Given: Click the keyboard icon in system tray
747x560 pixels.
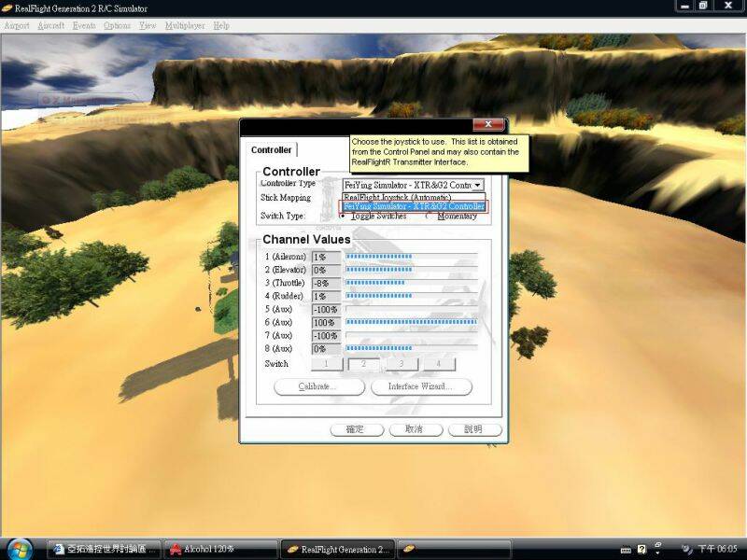Looking at the screenshot, I should (x=626, y=550).
